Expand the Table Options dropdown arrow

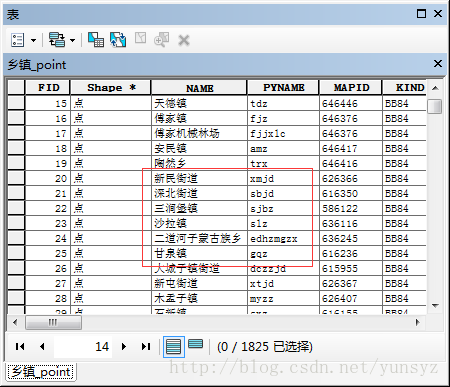[33, 41]
